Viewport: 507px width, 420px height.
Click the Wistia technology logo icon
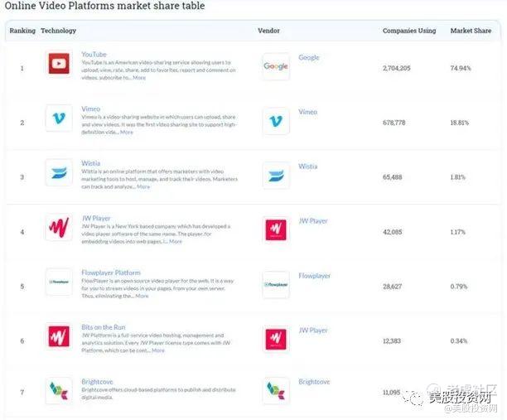click(x=59, y=173)
